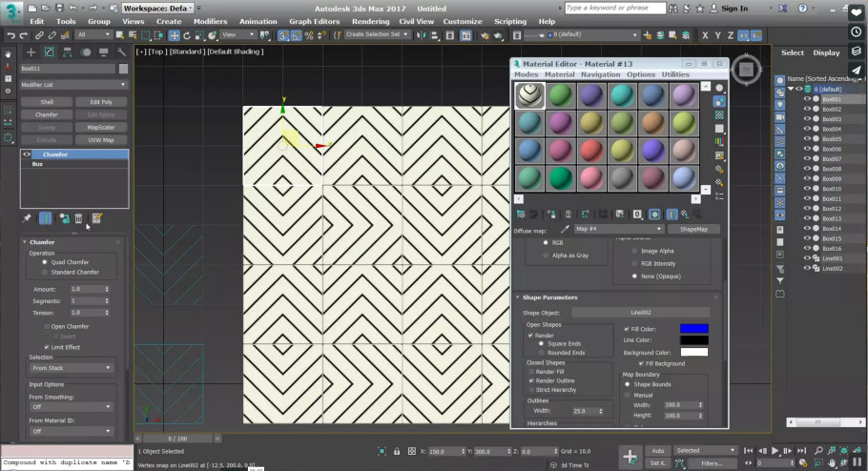Open the Create tab of command panel

tap(31, 52)
